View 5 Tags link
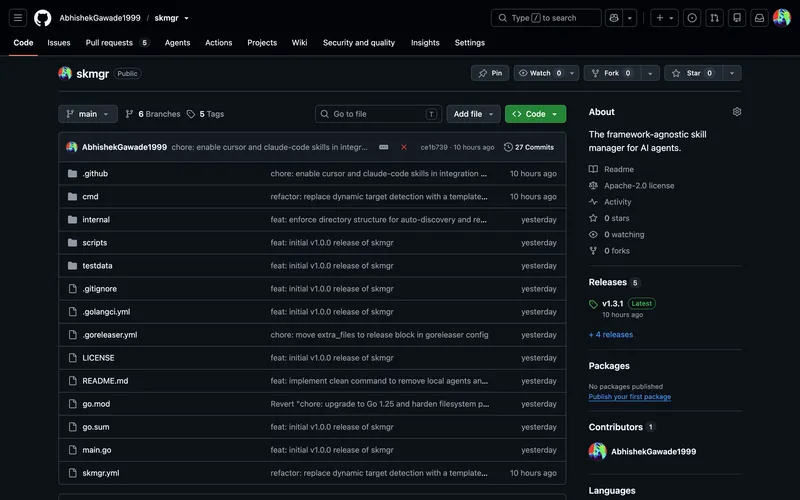This screenshot has height=500, width=800. click(x=206, y=114)
